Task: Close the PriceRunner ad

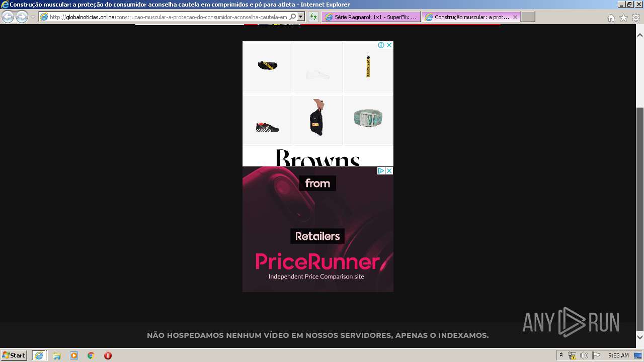Action: (389, 170)
